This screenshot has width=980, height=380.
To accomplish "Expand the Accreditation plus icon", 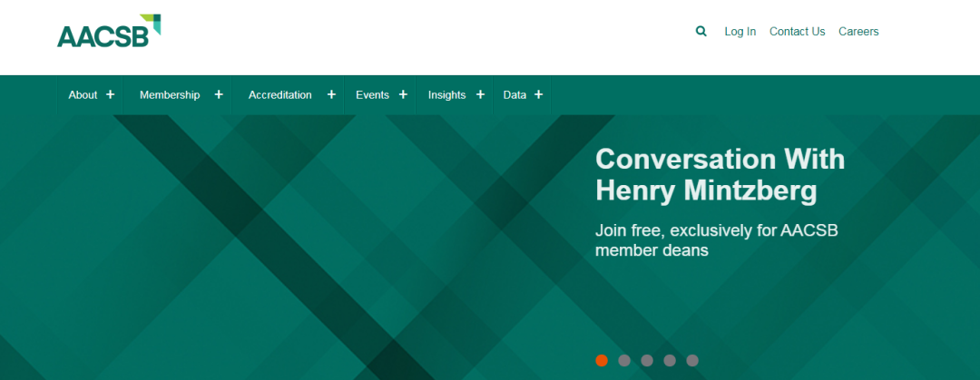I will (x=331, y=94).
